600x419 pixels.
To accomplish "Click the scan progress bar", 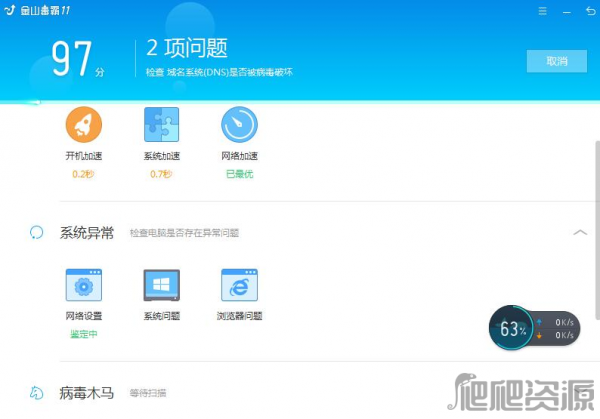I will click(x=300, y=102).
